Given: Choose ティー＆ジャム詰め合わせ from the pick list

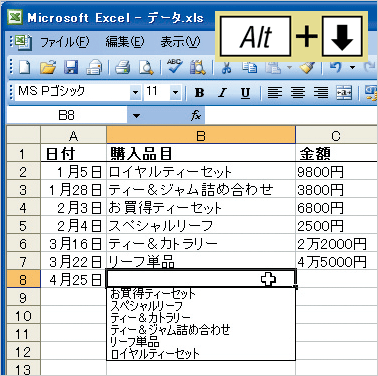Looking at the screenshot, I should (201, 329).
